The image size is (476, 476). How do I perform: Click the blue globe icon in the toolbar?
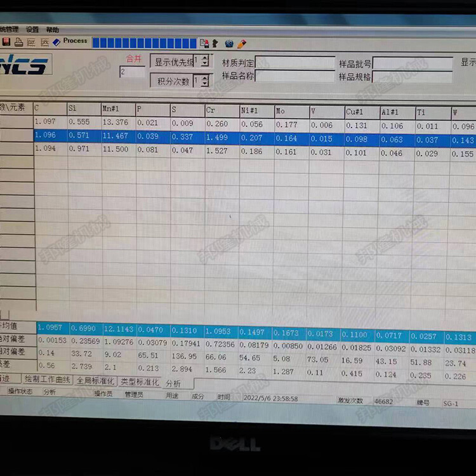pos(229,44)
